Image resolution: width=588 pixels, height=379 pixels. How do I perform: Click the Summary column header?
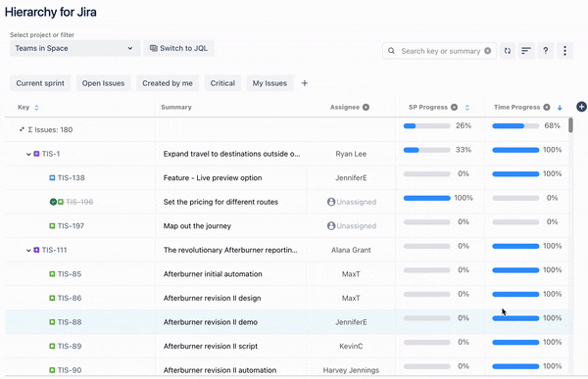click(176, 107)
